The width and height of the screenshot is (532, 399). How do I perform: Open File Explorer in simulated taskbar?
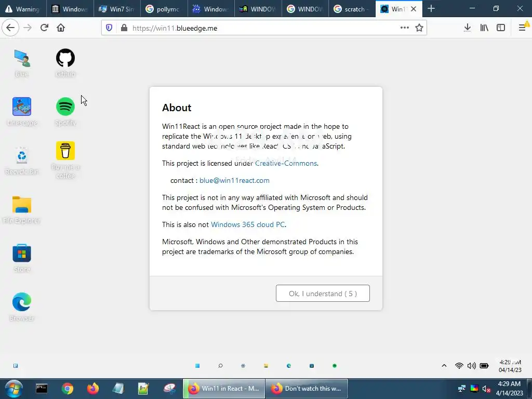266,366
